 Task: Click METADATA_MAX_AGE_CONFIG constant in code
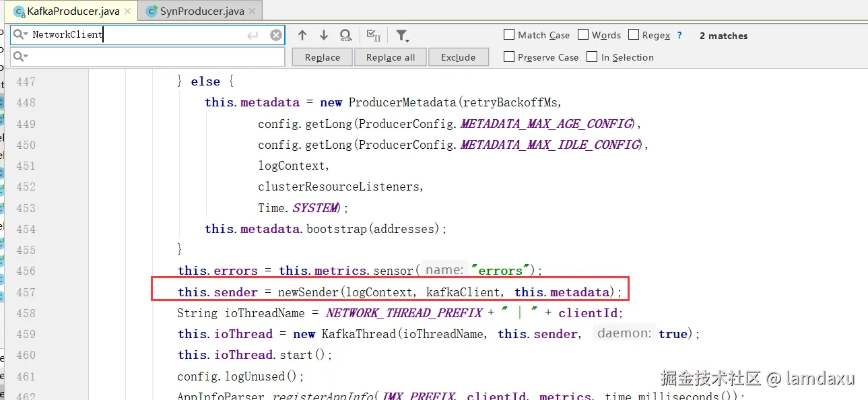(546, 124)
